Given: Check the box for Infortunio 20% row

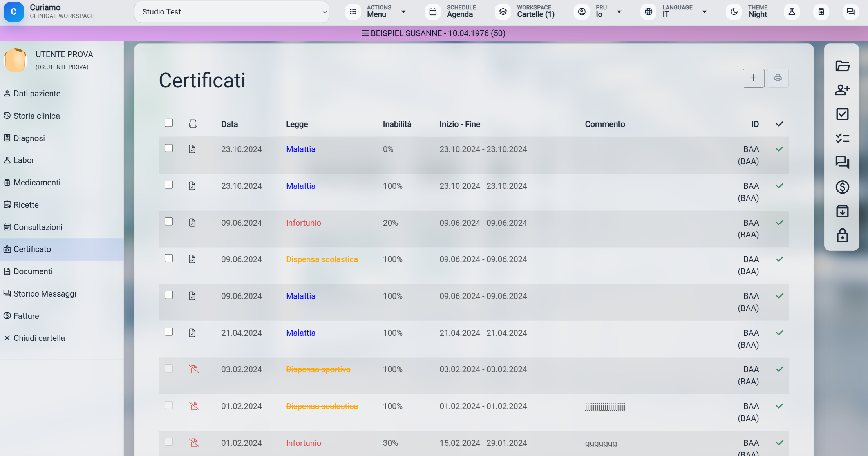Looking at the screenshot, I should (169, 221).
